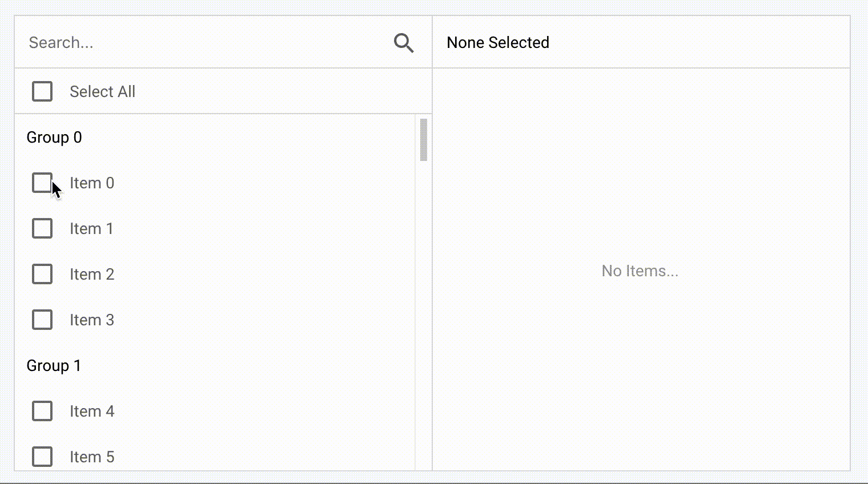Check the Item 0 checkbox
The image size is (868, 484).
[42, 183]
